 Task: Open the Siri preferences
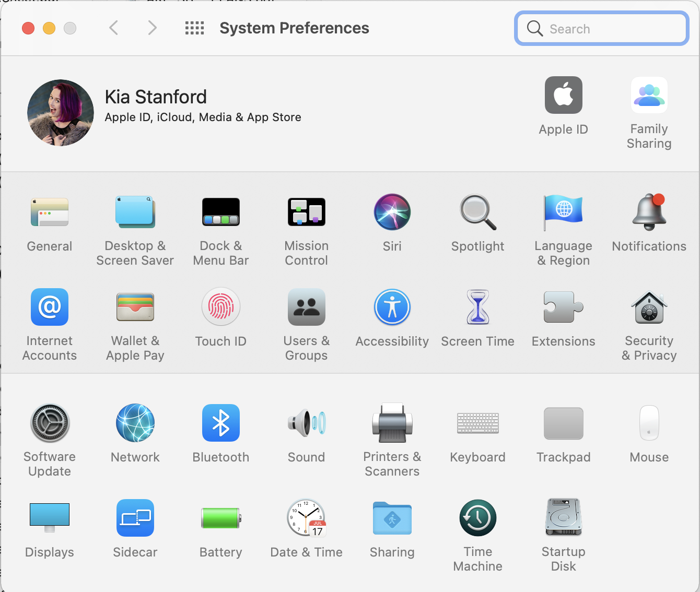tap(392, 212)
